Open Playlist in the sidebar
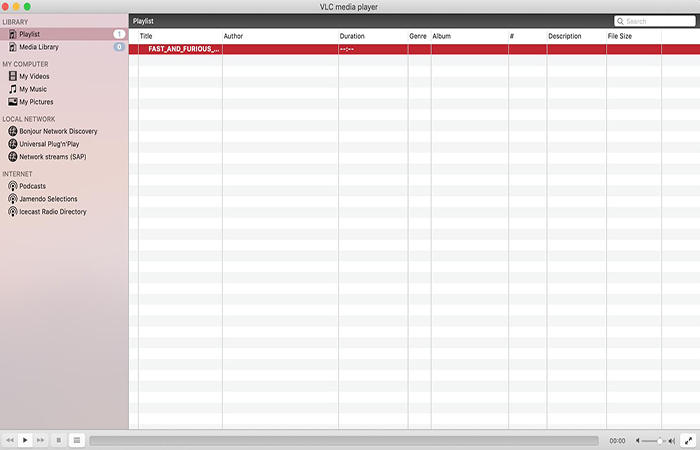 (x=64, y=34)
